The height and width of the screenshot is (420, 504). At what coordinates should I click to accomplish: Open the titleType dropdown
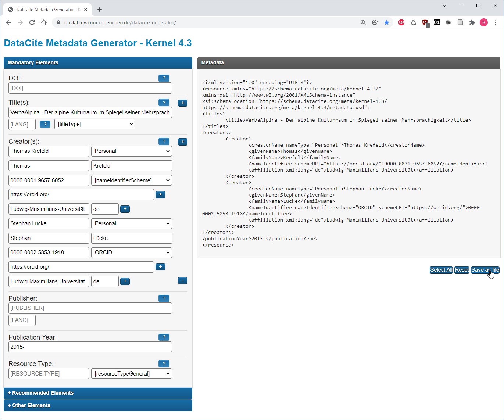click(95, 124)
